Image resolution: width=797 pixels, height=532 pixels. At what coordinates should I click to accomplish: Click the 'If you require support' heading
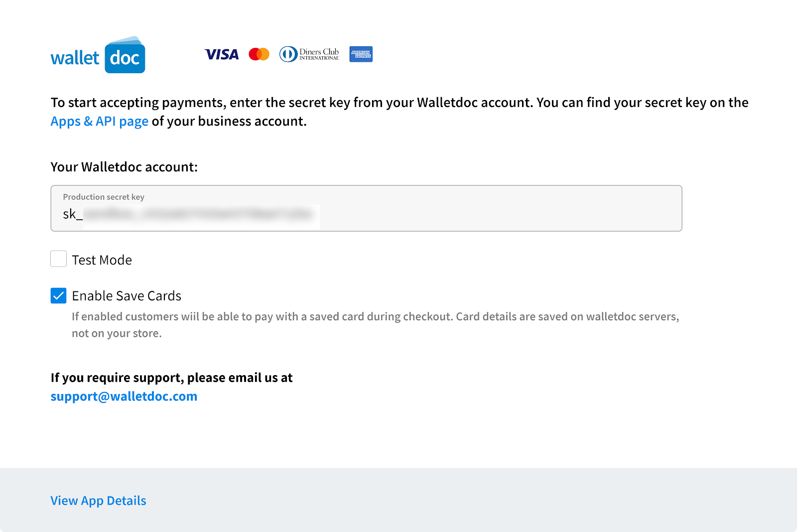tap(171, 378)
